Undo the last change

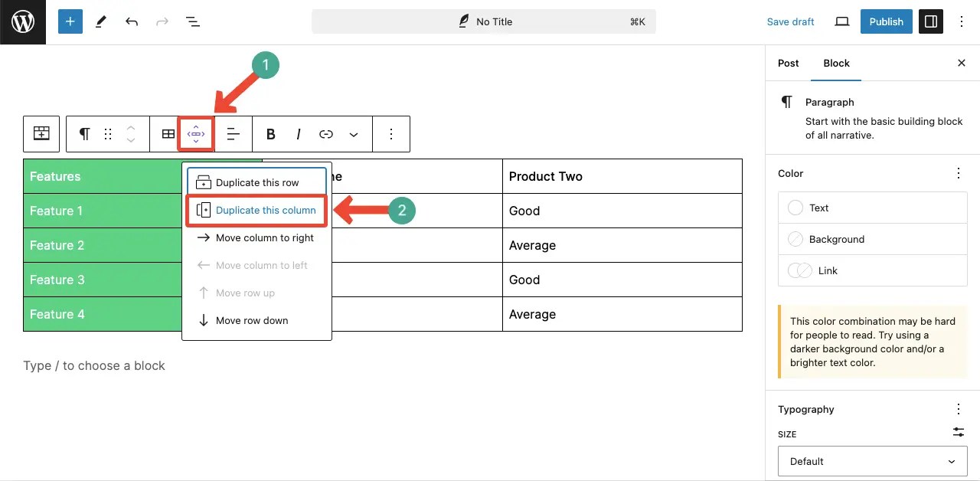[x=131, y=21]
